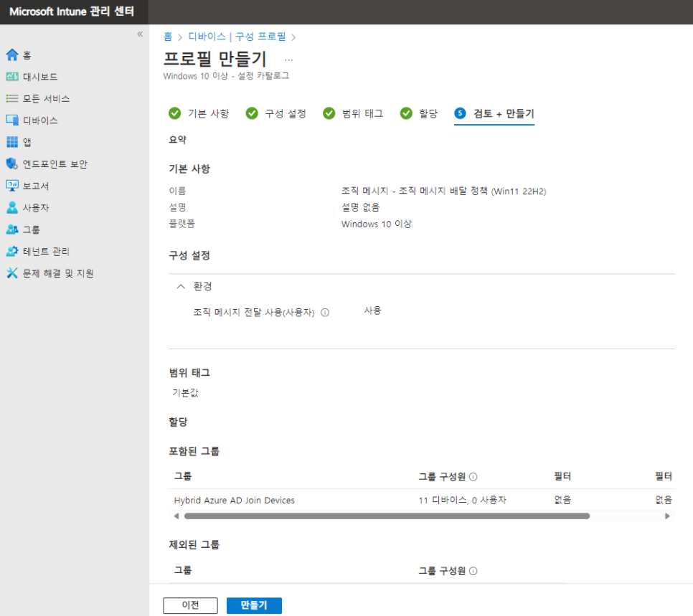Collapse the 환경 settings section
The width and height of the screenshot is (693, 616).
pos(181,286)
